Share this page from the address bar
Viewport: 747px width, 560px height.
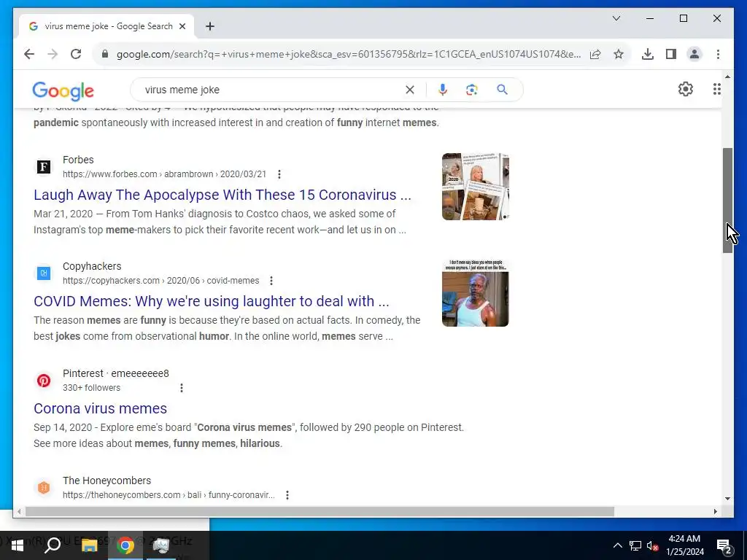tap(595, 54)
